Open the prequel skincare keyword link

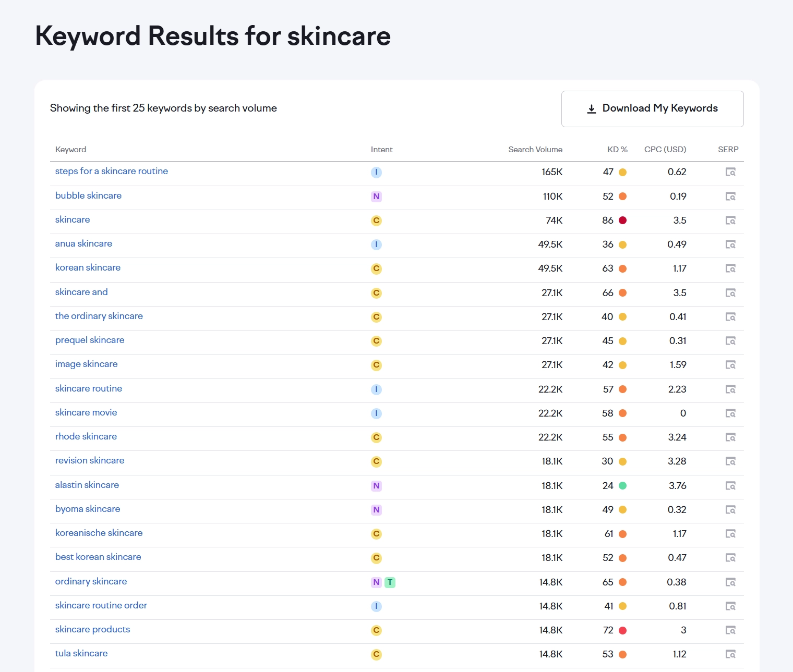coord(90,340)
